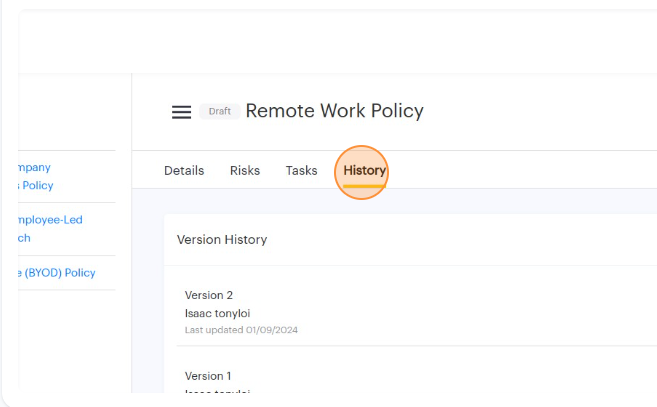Click the author name under Version 1

pyautogui.click(x=217, y=392)
